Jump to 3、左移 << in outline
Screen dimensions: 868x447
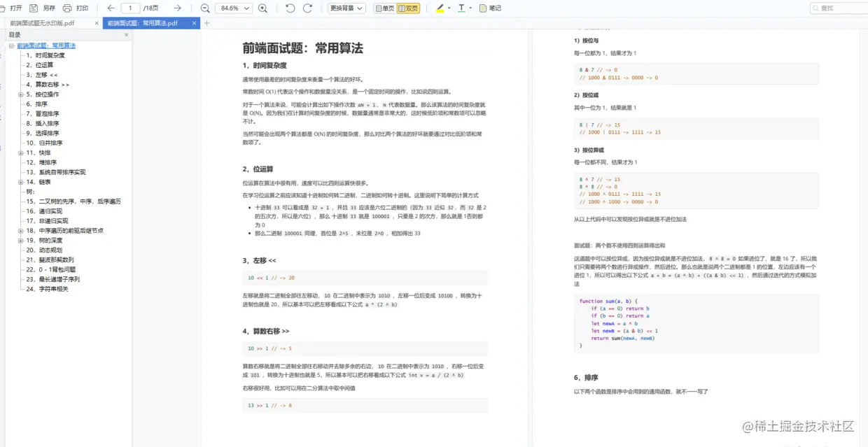pos(42,75)
